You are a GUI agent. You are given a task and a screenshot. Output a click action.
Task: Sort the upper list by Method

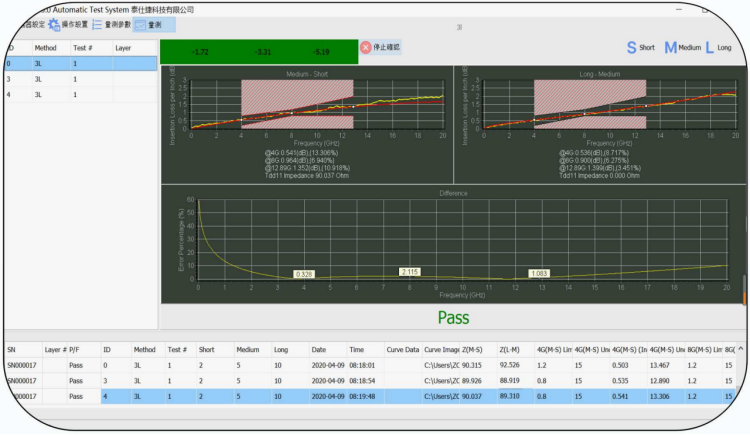pyautogui.click(x=45, y=48)
